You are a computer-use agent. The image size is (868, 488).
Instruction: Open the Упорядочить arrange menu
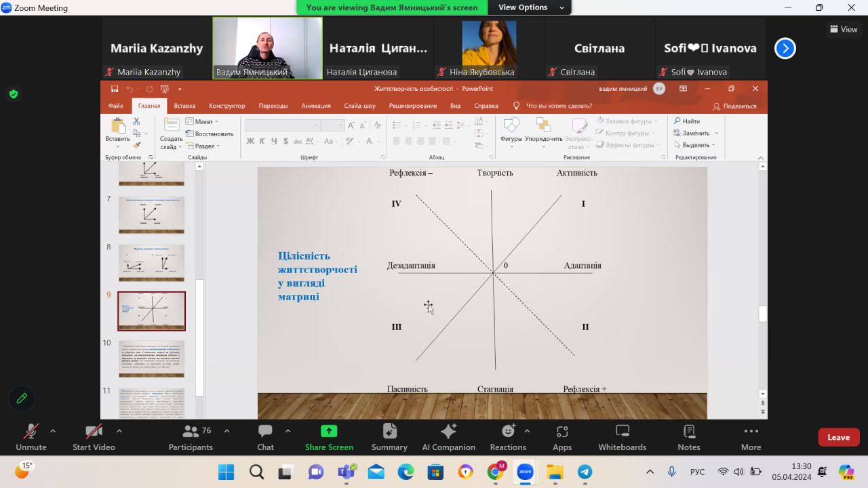tap(543, 133)
